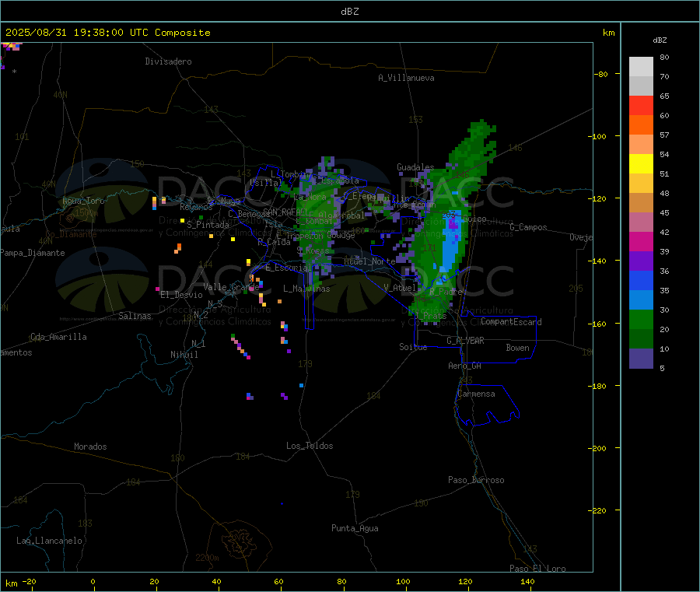Click the 140 km horizontal axis tick
Screen dimensions: 700x592
point(527,581)
